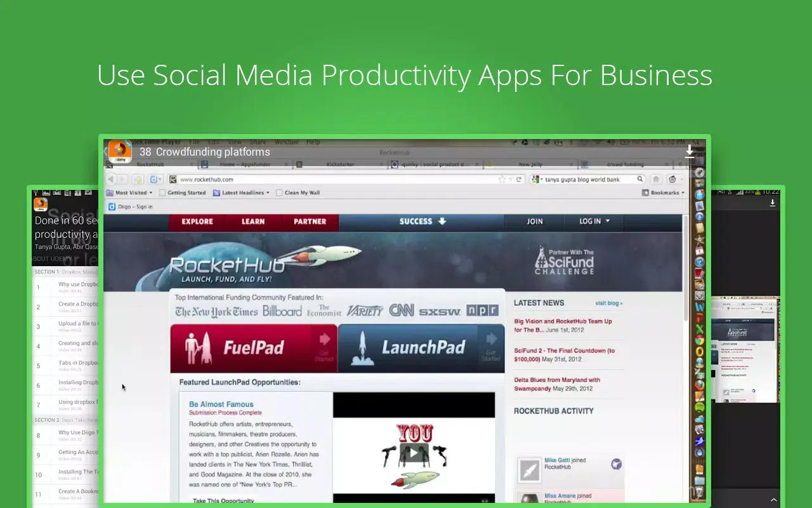This screenshot has height=508, width=812.
Task: Open the SciFund 2 Final Countdown article
Action: (565, 355)
